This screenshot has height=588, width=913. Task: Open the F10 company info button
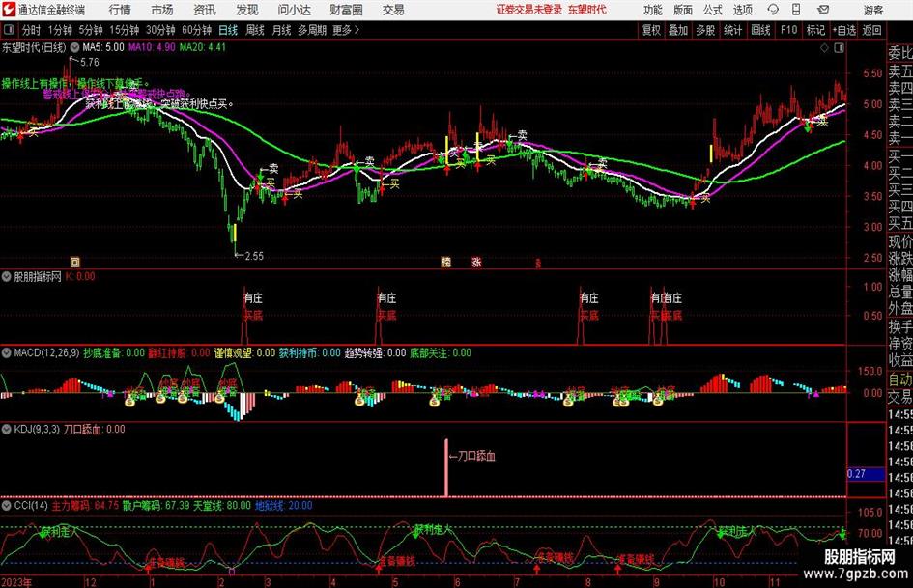click(x=788, y=30)
